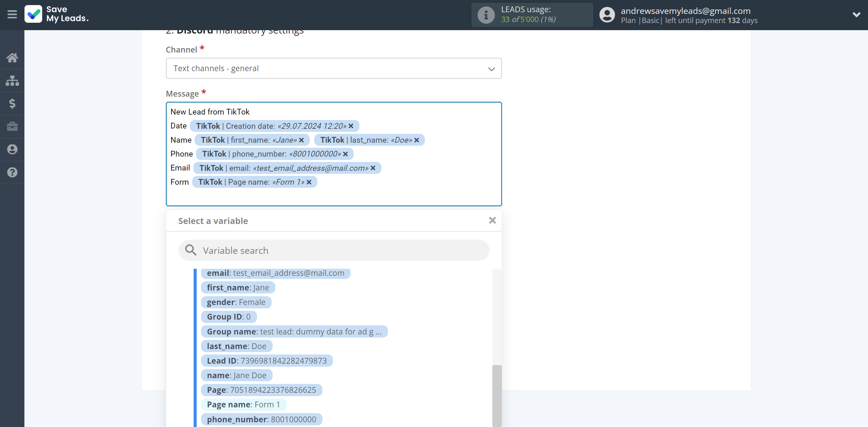Insert the Lead ID variable

tap(267, 361)
